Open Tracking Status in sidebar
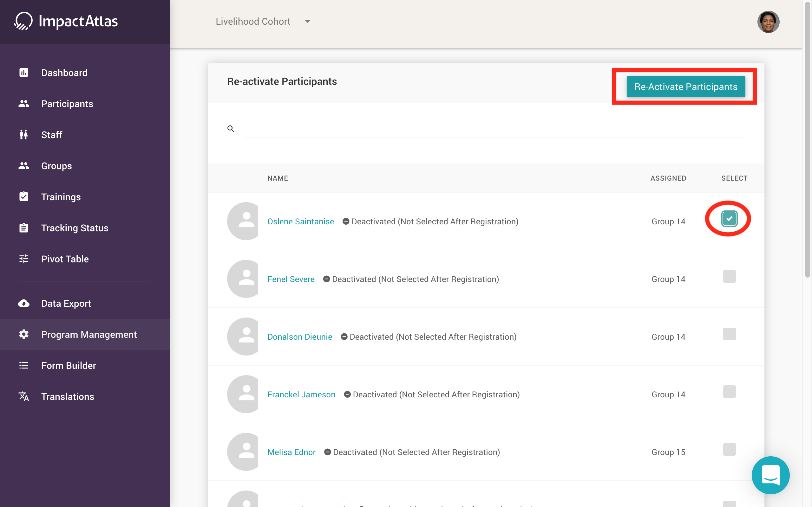Image resolution: width=812 pixels, height=507 pixels. 75,228
